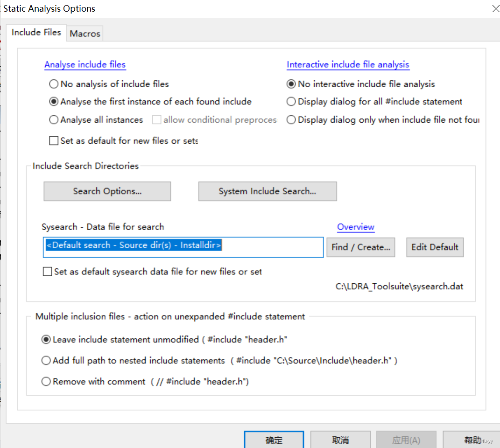
Task: Tick Set as default sysearch data file
Action: [x=47, y=272]
